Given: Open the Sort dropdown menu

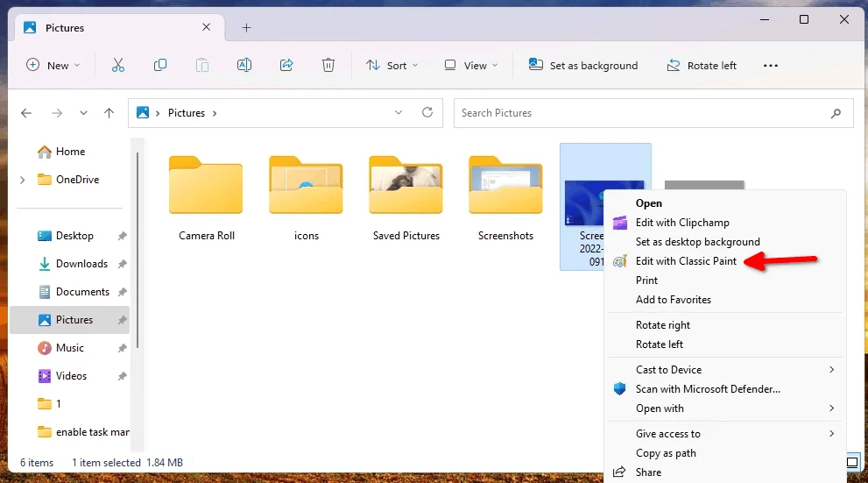Looking at the screenshot, I should 392,66.
